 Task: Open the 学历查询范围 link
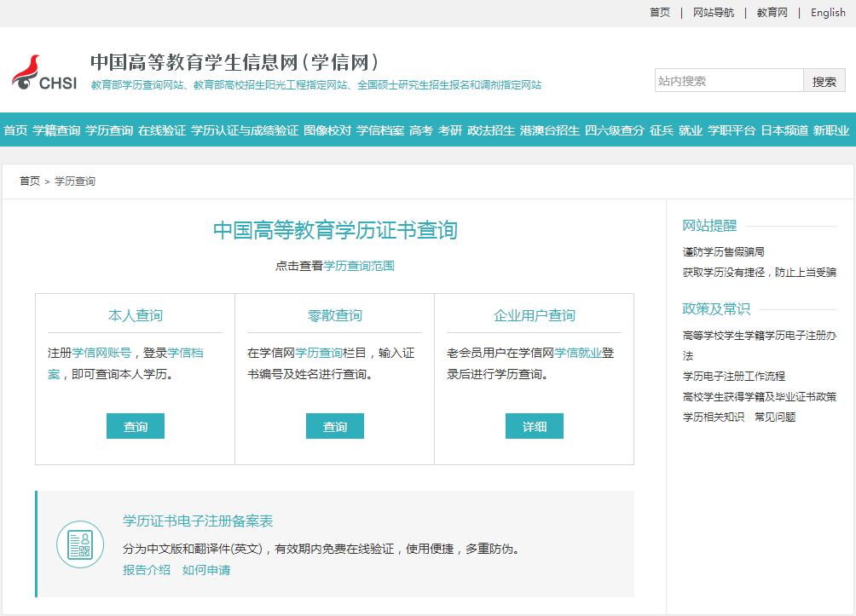pyautogui.click(x=359, y=266)
